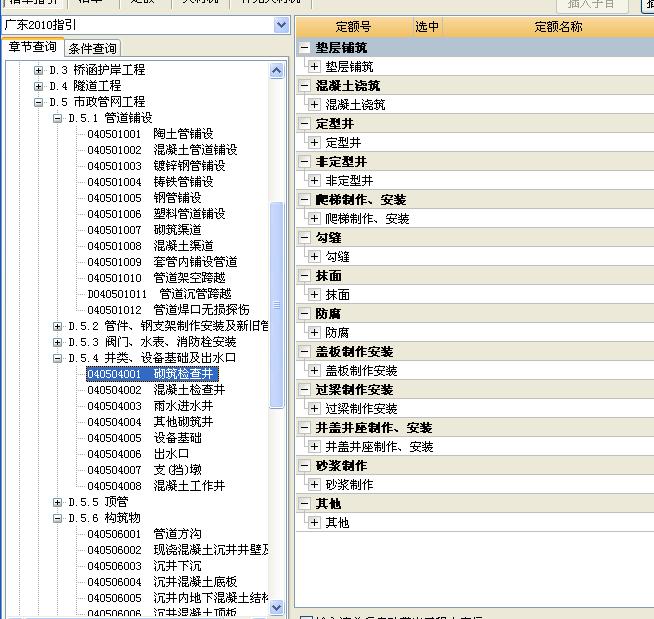Select 040504008 混凝土工作井
Image resolution: width=654 pixels, height=619 pixels.
pos(156,486)
